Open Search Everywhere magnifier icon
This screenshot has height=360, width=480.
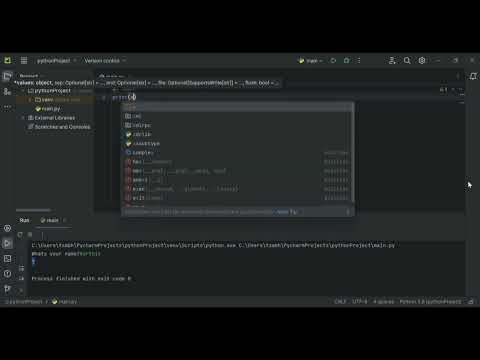pyautogui.click(x=407, y=60)
